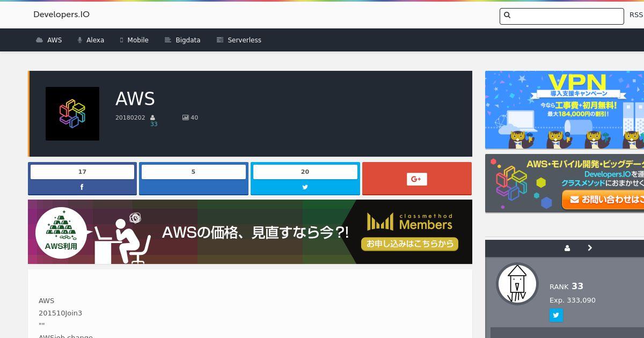
Task: Open the VPN campaign banner
Action: coord(565,110)
